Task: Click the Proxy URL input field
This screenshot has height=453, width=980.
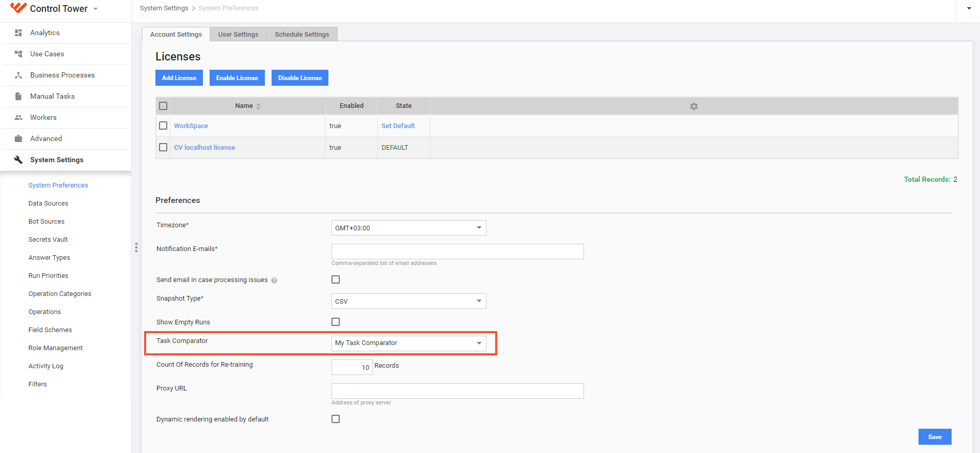Action: 457,391
